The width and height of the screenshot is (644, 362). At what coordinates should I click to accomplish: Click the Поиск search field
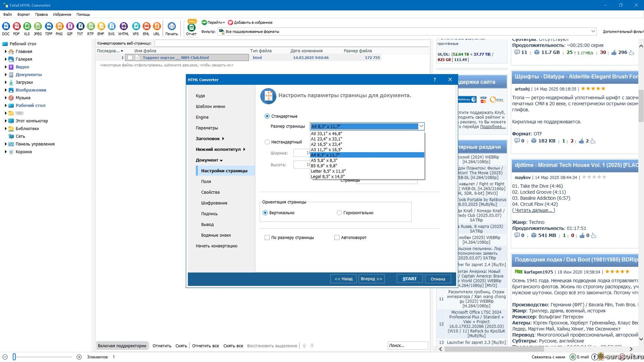pyautogui.click(x=408, y=345)
